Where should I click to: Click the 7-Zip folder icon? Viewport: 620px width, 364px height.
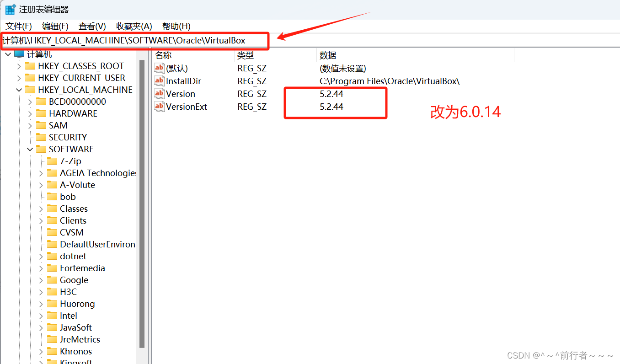coord(52,161)
